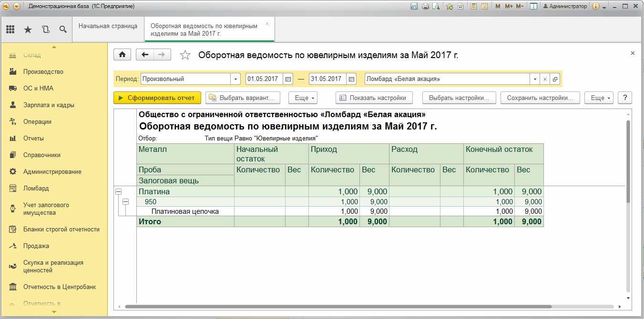
Task: Clear the organization field
Action: pyautogui.click(x=545, y=79)
